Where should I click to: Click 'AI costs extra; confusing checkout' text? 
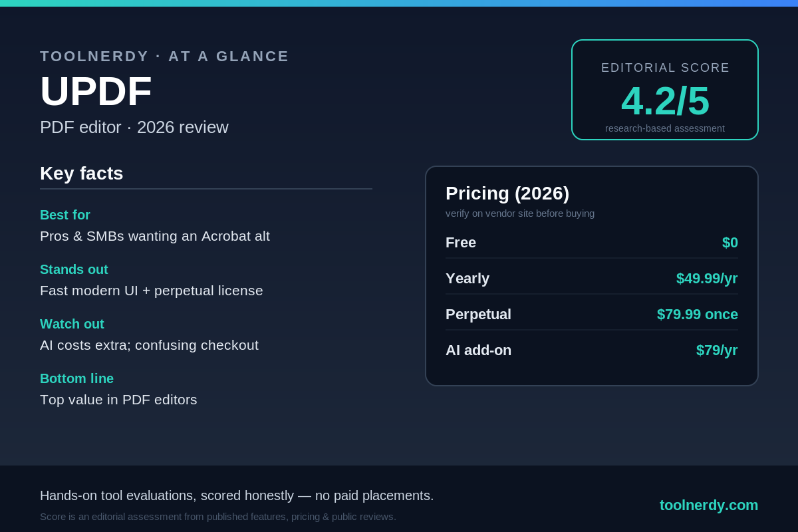click(x=149, y=345)
